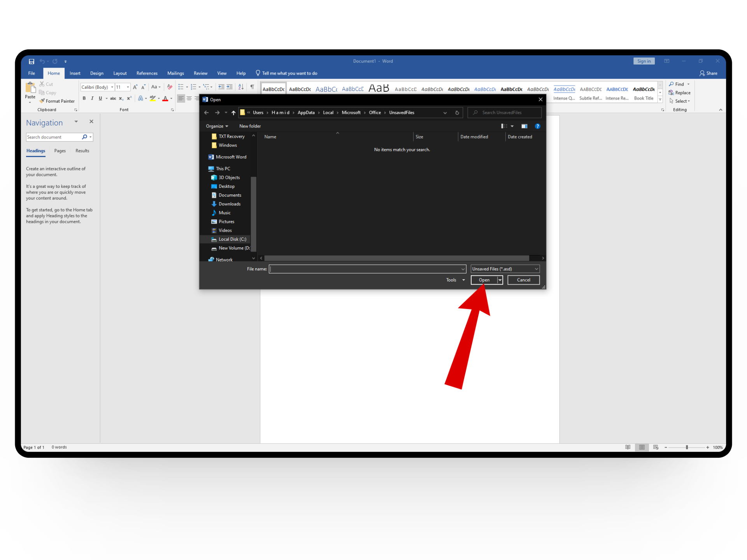
Task: Click the Cancel button
Action: coord(523,280)
